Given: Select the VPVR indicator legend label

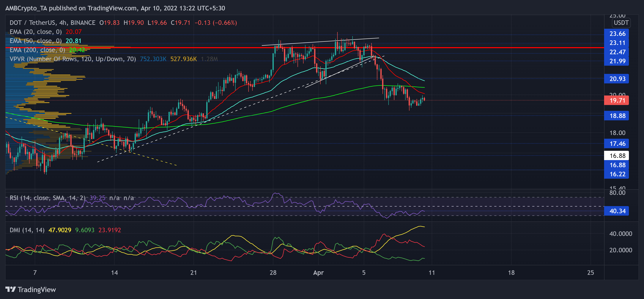Looking at the screenshot, I should coord(73,59).
